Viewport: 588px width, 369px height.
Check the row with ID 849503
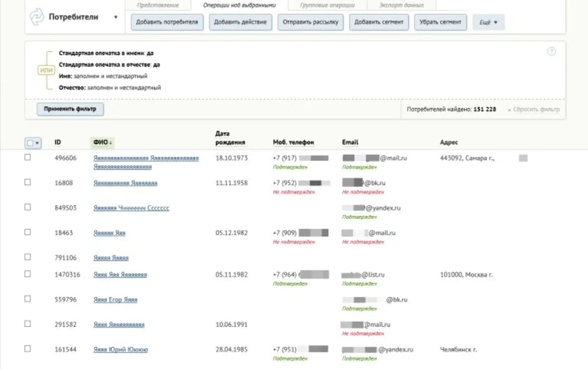[28, 207]
